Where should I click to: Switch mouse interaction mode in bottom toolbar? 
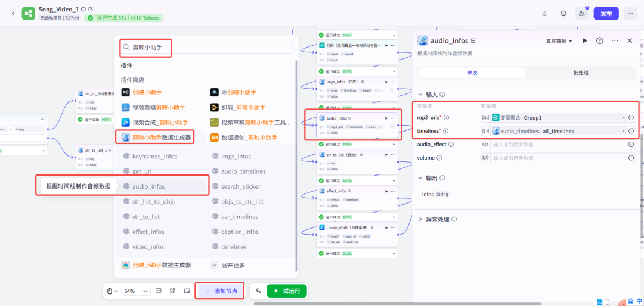(112, 291)
